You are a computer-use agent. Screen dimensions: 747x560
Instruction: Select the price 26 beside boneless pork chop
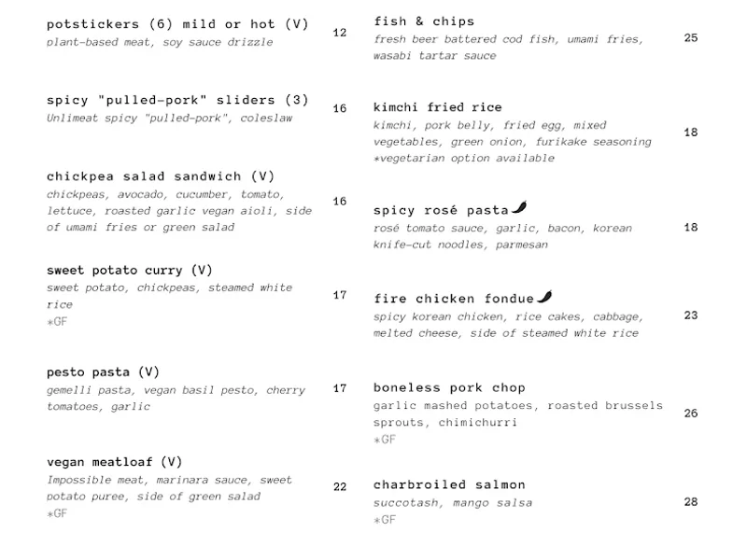click(x=691, y=413)
